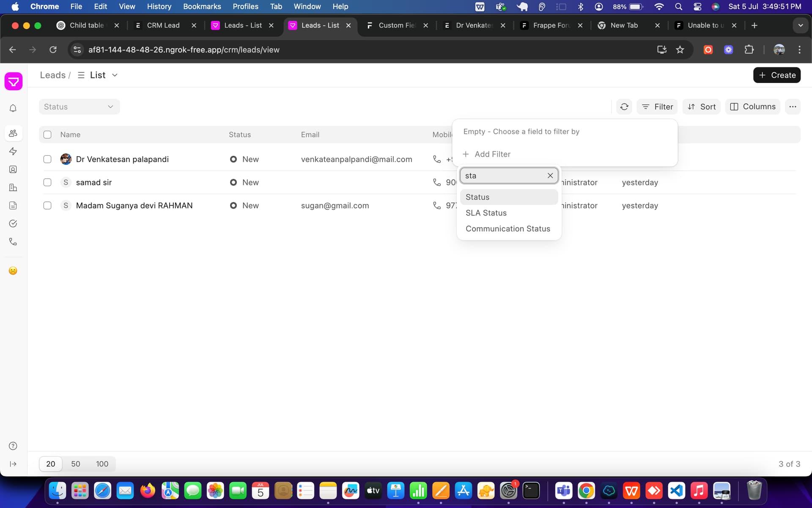Viewport: 812px width, 508px height.
Task: Set page size to 20
Action: [x=51, y=464]
